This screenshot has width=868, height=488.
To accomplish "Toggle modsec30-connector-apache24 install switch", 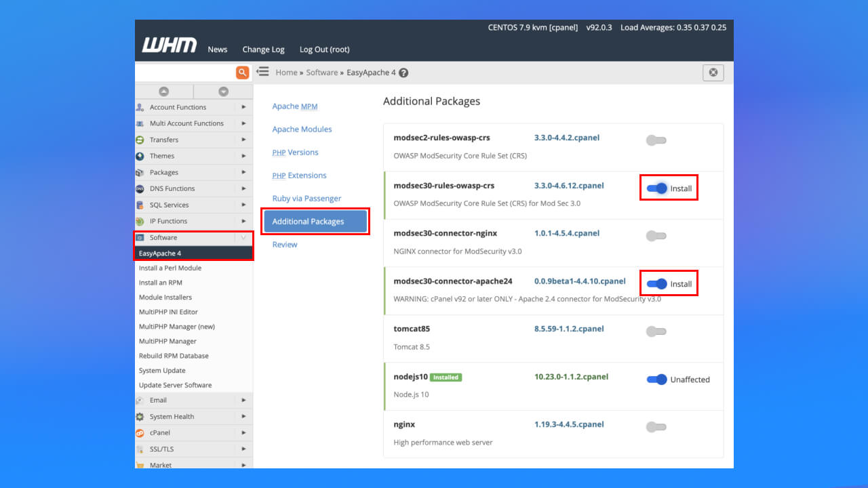I will [657, 284].
